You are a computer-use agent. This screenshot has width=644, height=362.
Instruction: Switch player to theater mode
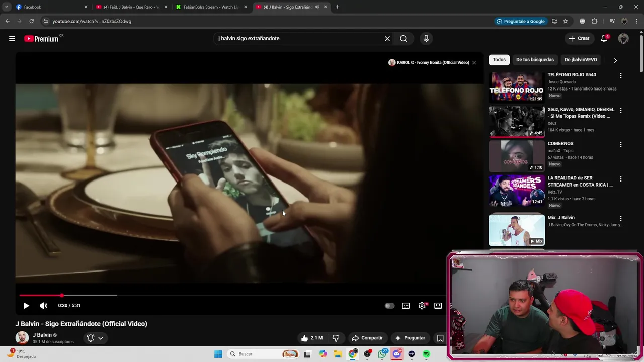(438, 306)
